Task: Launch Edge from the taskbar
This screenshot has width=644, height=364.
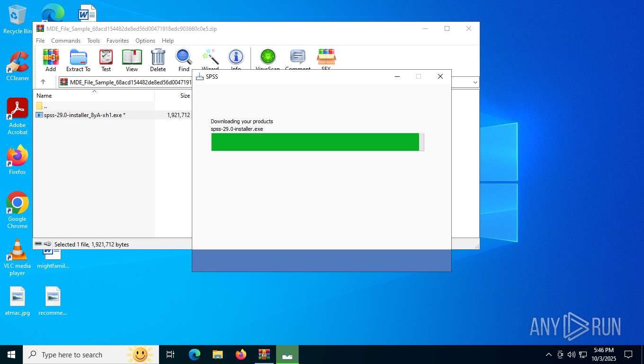Action: [195, 355]
